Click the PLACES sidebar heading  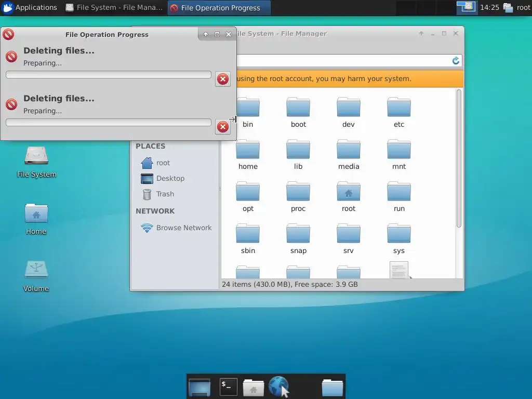tap(150, 146)
